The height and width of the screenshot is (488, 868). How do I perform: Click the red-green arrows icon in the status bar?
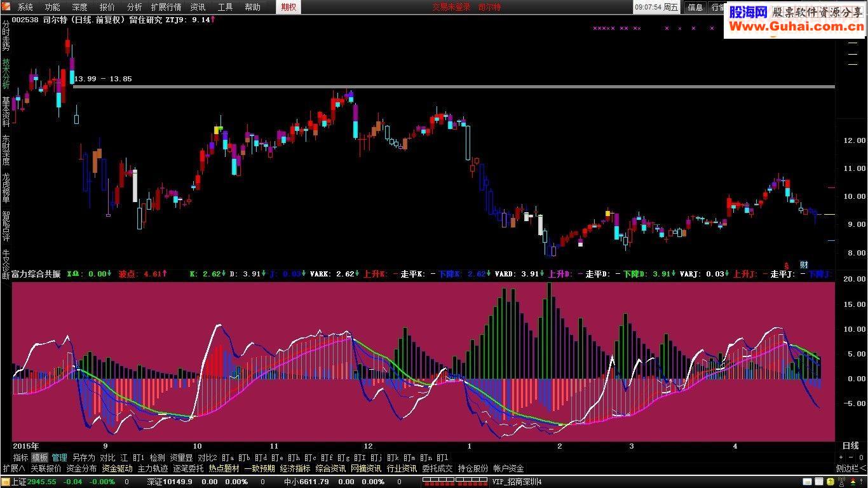(852, 482)
